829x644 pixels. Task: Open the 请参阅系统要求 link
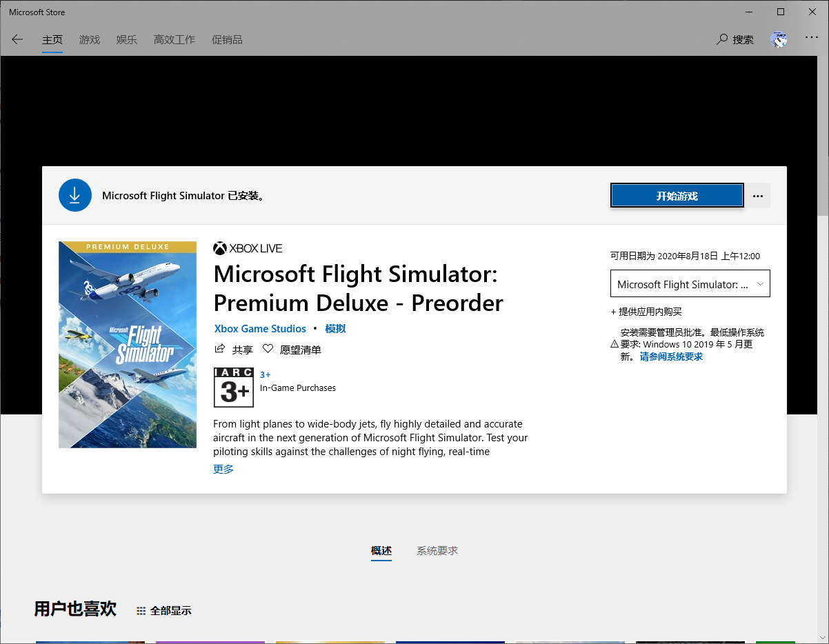coord(671,356)
